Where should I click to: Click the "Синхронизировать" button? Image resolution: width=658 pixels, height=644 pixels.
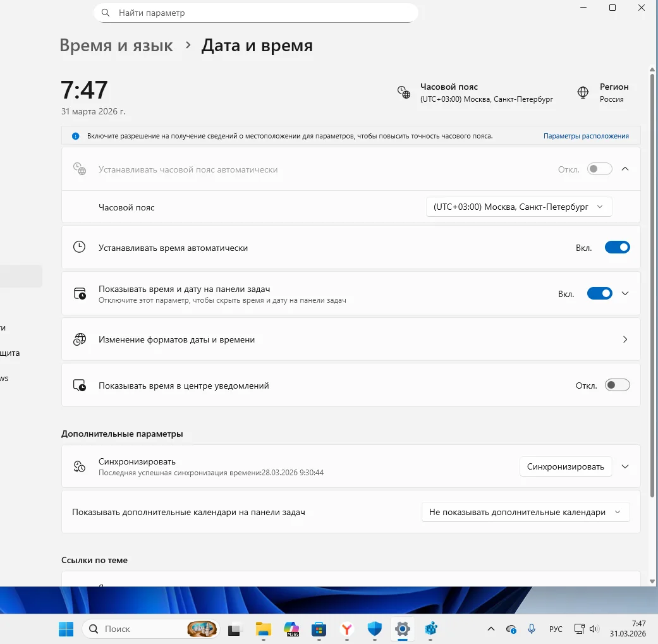coord(566,466)
